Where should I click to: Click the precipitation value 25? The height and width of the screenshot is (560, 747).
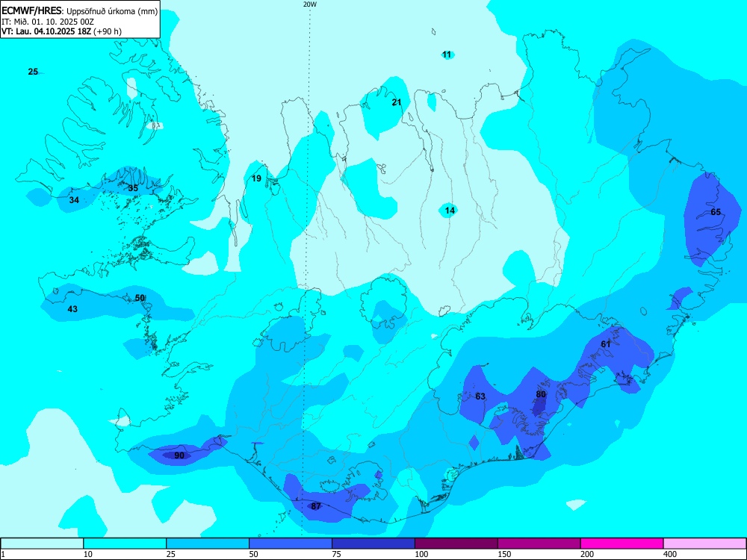click(33, 72)
